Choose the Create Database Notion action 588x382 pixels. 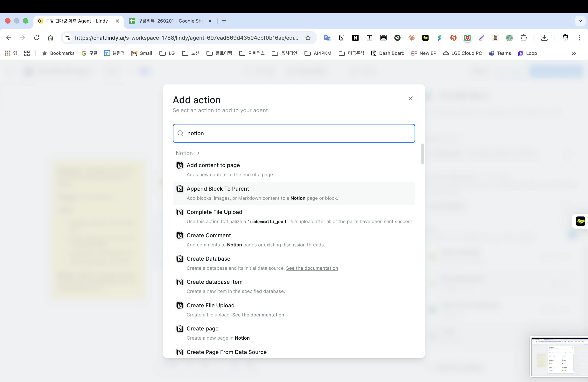pyautogui.click(x=208, y=259)
